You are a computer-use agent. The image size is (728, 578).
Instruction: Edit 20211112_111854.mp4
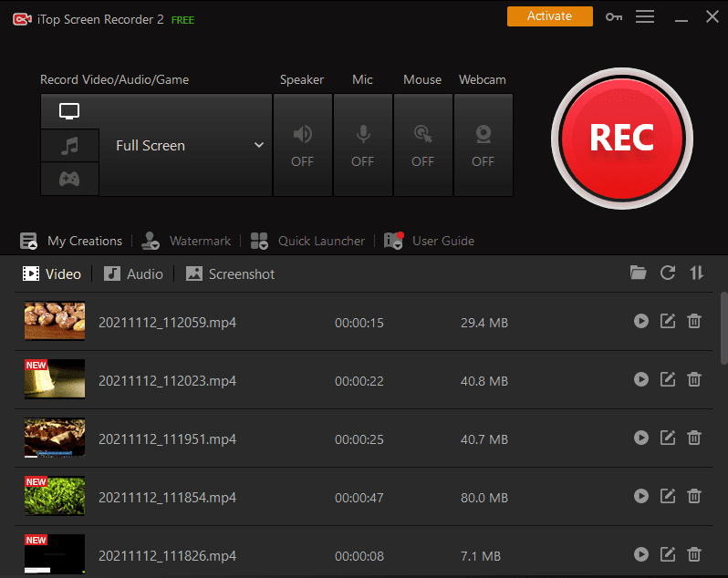click(668, 496)
